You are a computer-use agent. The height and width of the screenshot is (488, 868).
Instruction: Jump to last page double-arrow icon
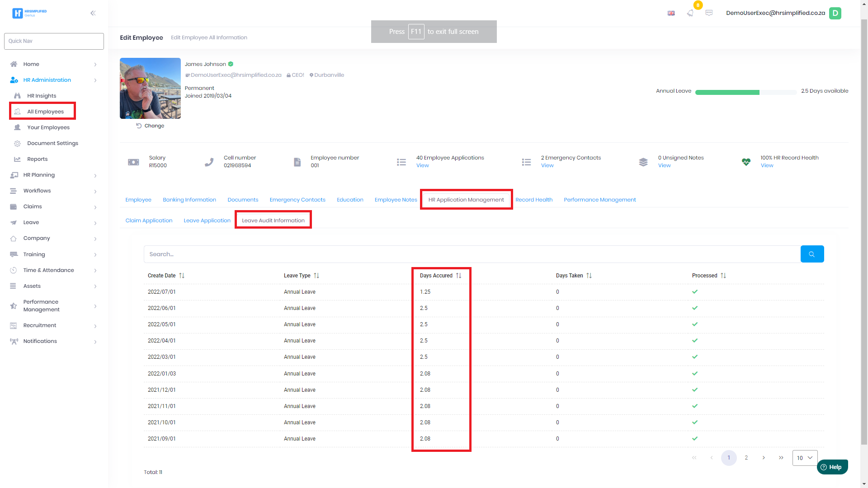pyautogui.click(x=781, y=458)
